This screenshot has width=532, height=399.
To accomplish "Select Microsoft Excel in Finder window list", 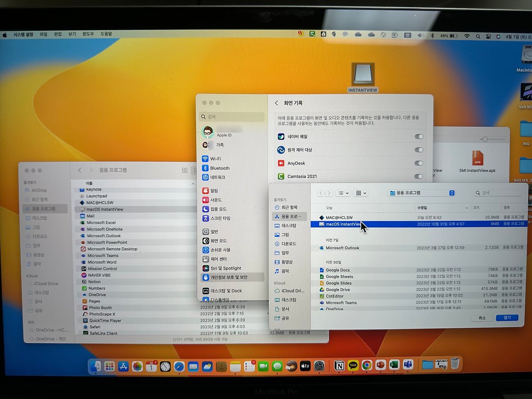I will coord(101,223).
